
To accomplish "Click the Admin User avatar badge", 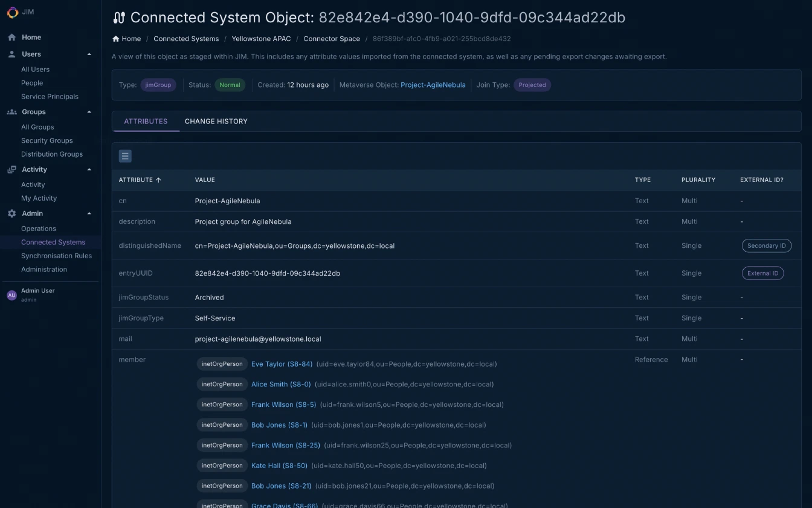I will (x=11, y=295).
